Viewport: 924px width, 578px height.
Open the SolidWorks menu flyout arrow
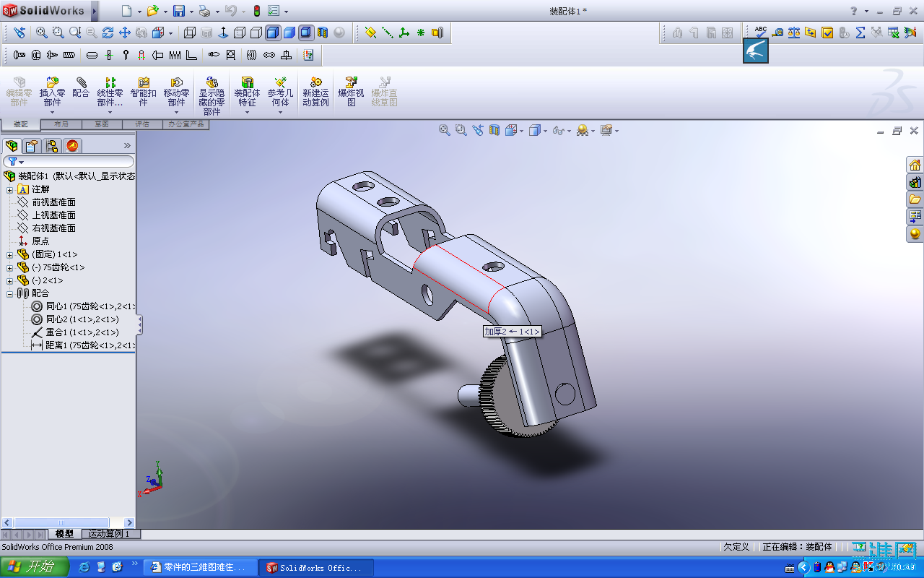(95, 11)
